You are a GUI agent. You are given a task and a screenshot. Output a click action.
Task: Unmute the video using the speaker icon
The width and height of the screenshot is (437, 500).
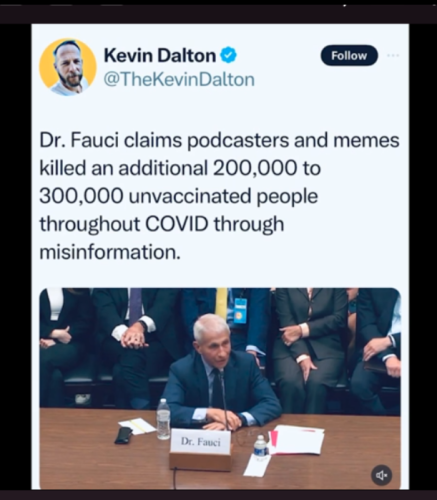tap(382, 475)
